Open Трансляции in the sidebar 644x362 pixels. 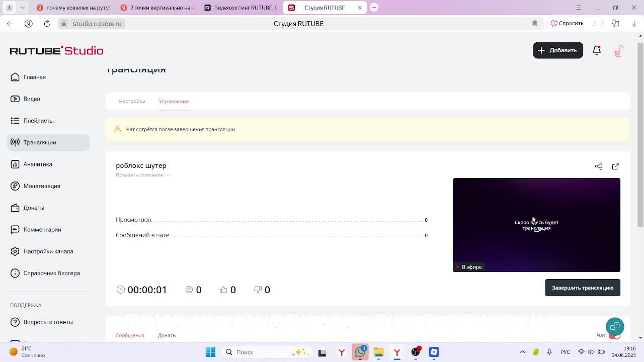[x=48, y=142]
